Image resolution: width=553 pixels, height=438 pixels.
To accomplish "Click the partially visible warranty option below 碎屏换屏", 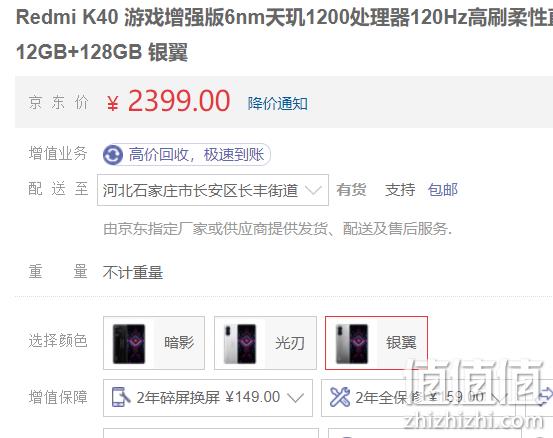I will [x=211, y=433].
